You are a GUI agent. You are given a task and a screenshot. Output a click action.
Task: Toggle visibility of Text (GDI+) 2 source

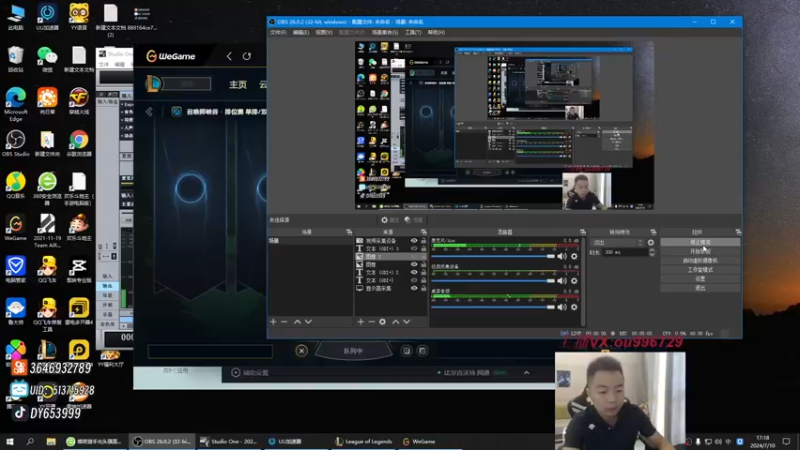pos(414,272)
